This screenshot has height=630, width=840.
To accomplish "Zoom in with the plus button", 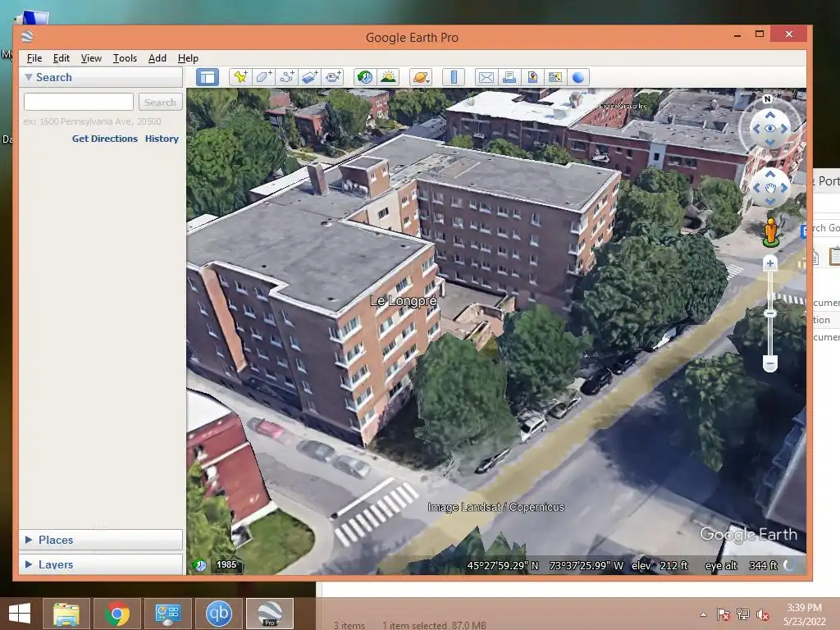I will pos(769,263).
